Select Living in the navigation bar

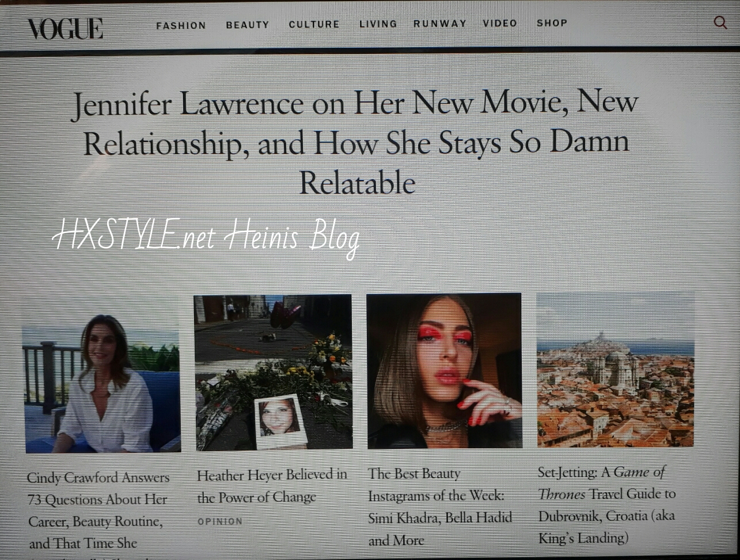pos(378,24)
